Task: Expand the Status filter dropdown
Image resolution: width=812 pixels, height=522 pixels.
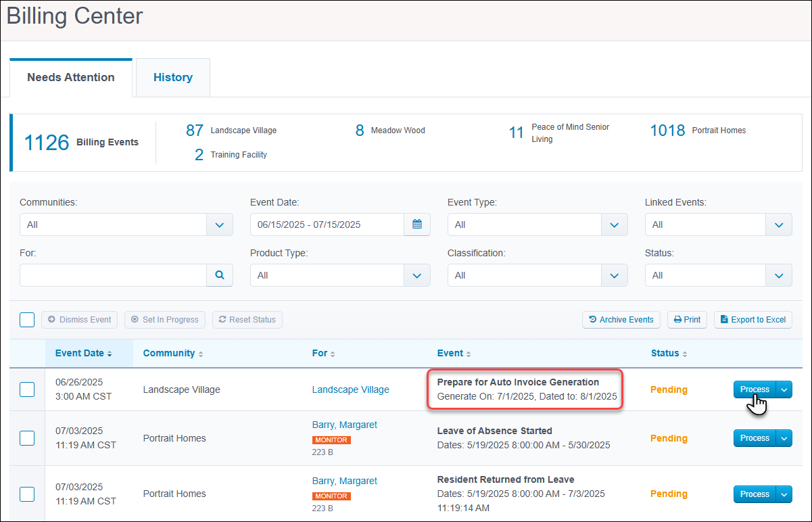Action: (x=779, y=275)
